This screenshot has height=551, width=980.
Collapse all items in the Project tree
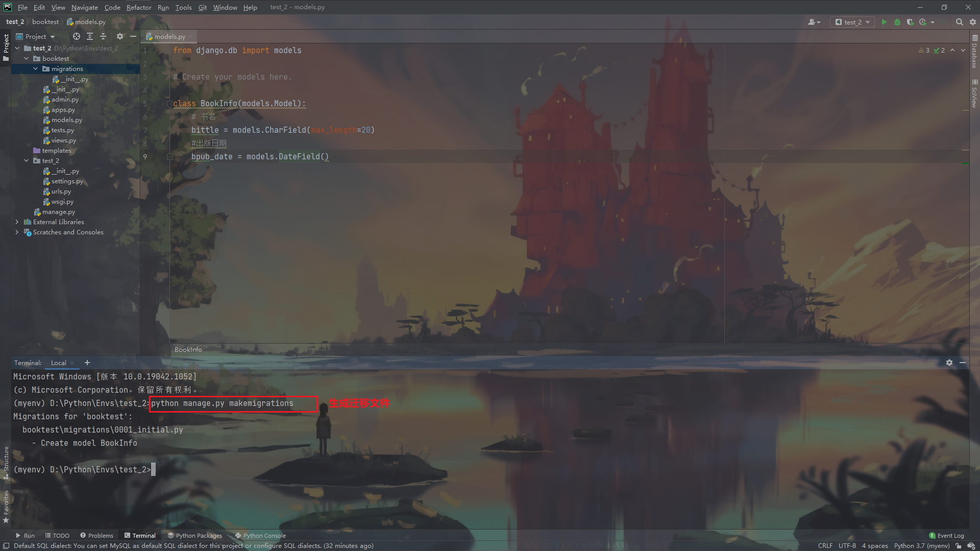click(103, 36)
